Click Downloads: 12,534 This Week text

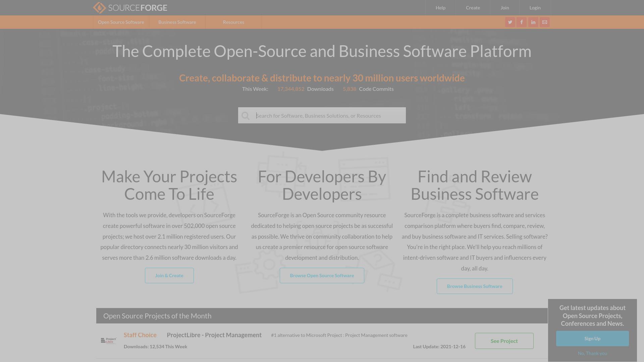(155, 347)
